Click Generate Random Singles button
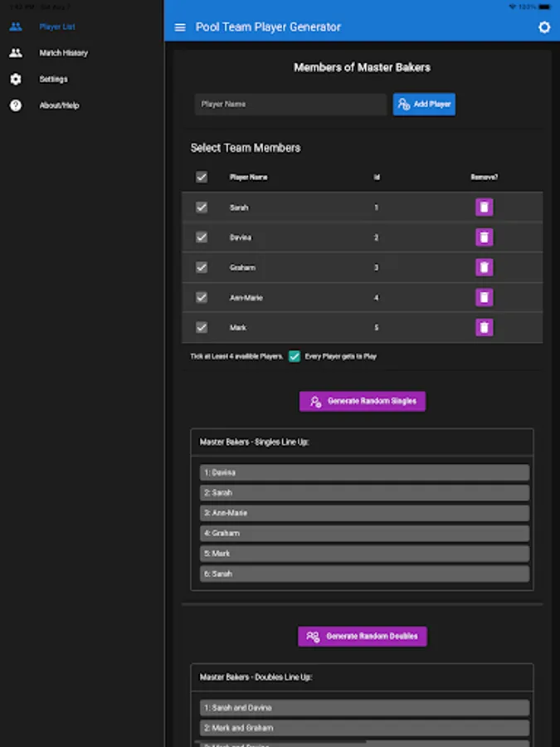 pos(363,402)
